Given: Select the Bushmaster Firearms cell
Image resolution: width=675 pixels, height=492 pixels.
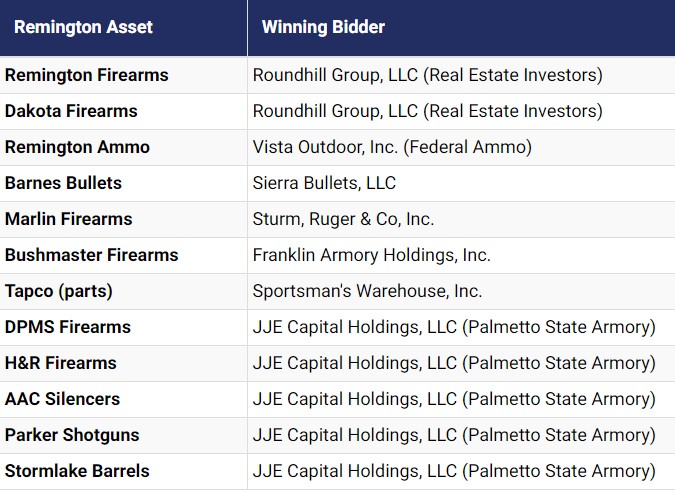Looking at the screenshot, I should pos(91,255).
